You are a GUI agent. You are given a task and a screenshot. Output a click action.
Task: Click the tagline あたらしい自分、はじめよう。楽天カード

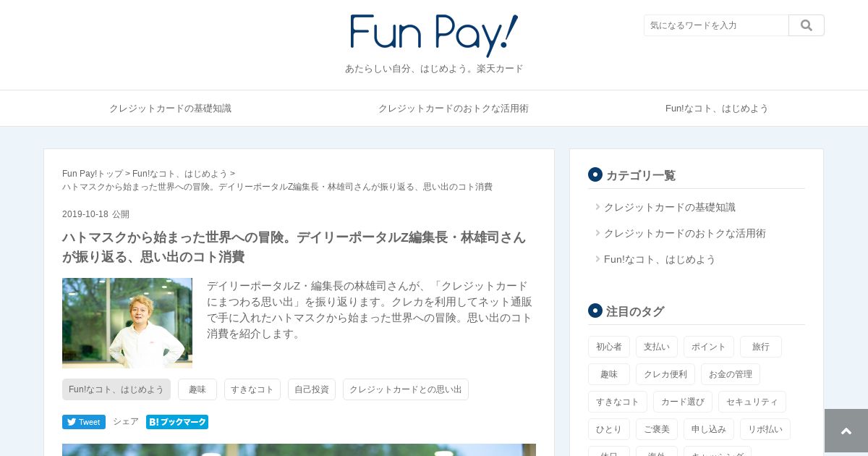click(x=434, y=69)
